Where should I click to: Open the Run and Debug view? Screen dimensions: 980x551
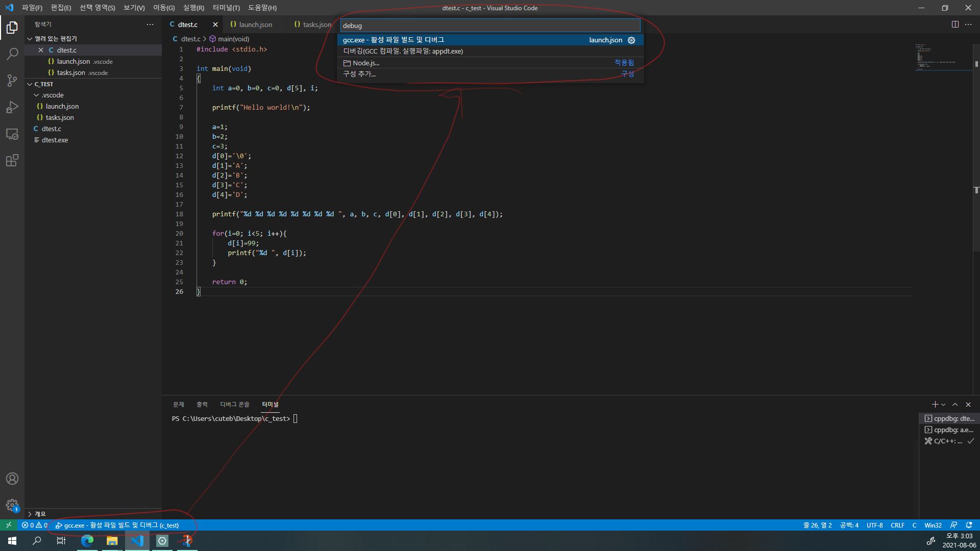tap(12, 107)
